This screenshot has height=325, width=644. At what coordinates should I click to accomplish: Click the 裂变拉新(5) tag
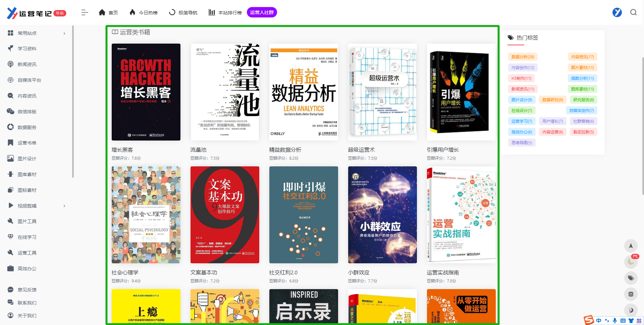coord(583,132)
